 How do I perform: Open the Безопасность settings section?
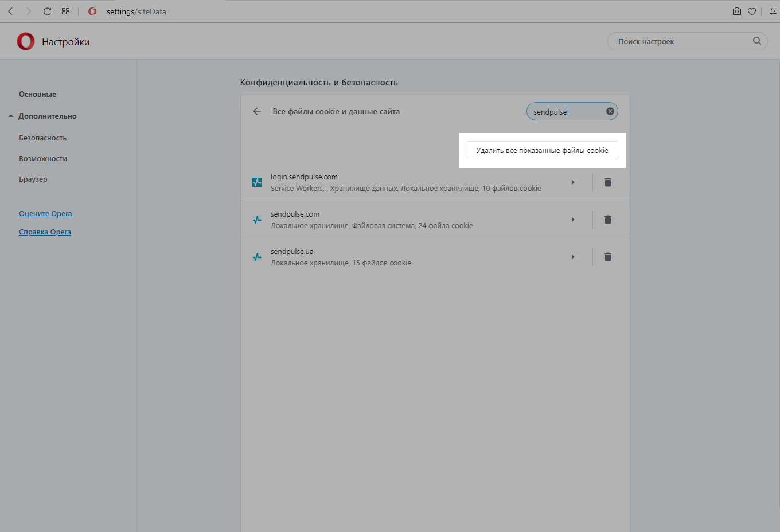click(43, 138)
